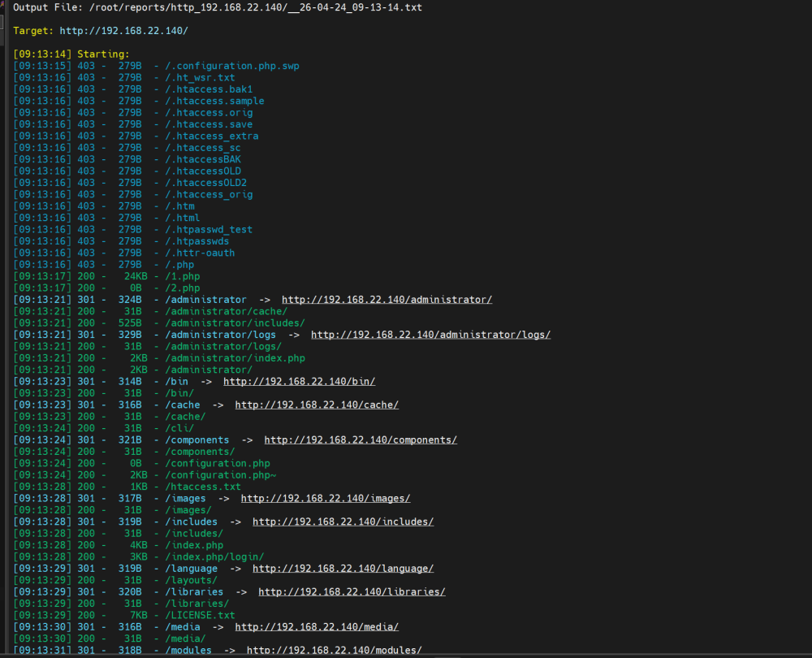Viewport: 812px width, 658px height.
Task: Open the http://192.168.22.140/libraries/ link
Action: point(352,591)
